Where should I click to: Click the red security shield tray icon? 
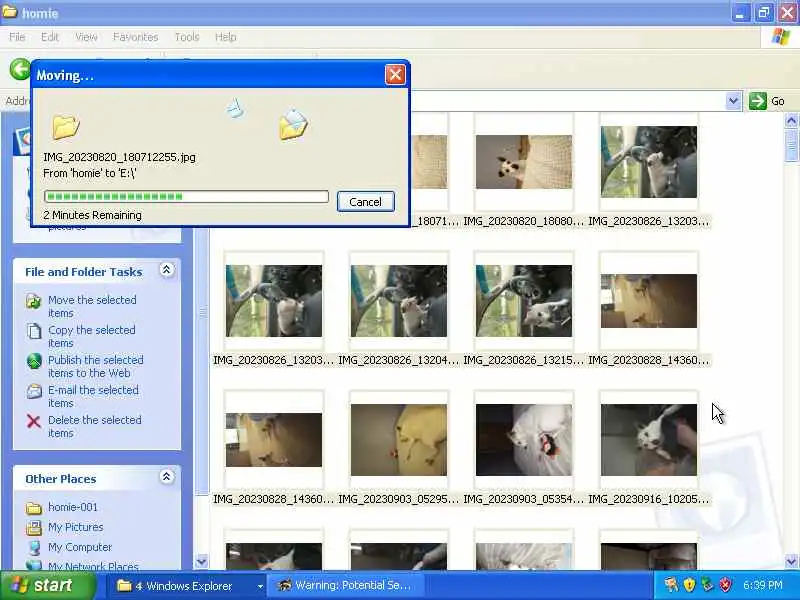(725, 584)
